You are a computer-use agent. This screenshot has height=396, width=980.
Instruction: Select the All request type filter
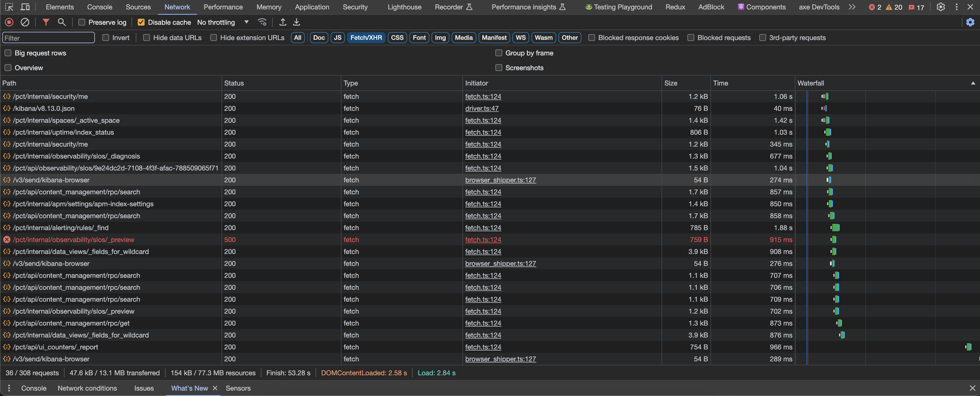click(297, 37)
